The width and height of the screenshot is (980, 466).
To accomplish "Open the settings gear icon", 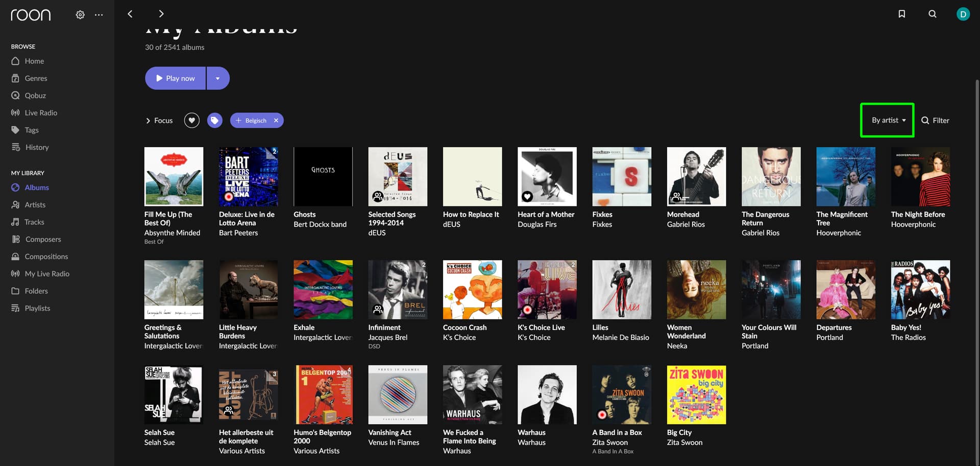I will [80, 15].
